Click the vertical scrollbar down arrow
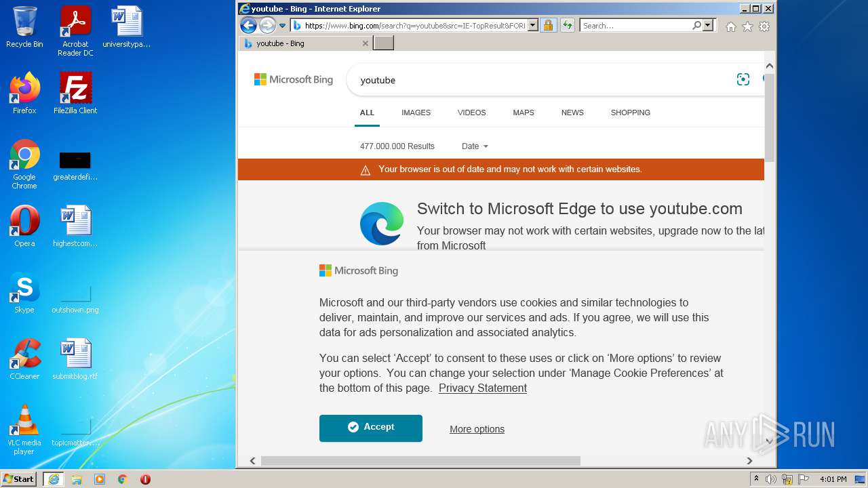 coord(770,441)
